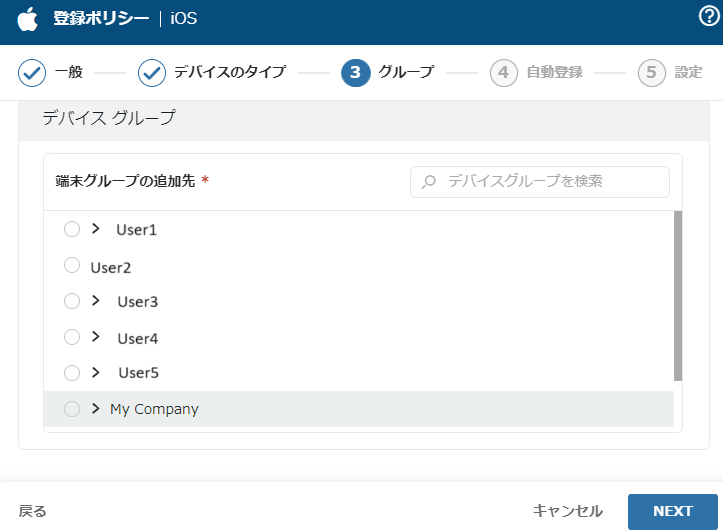This screenshot has height=532, width=723.
Task: Go to the 一般 step label
Action: (x=69, y=72)
